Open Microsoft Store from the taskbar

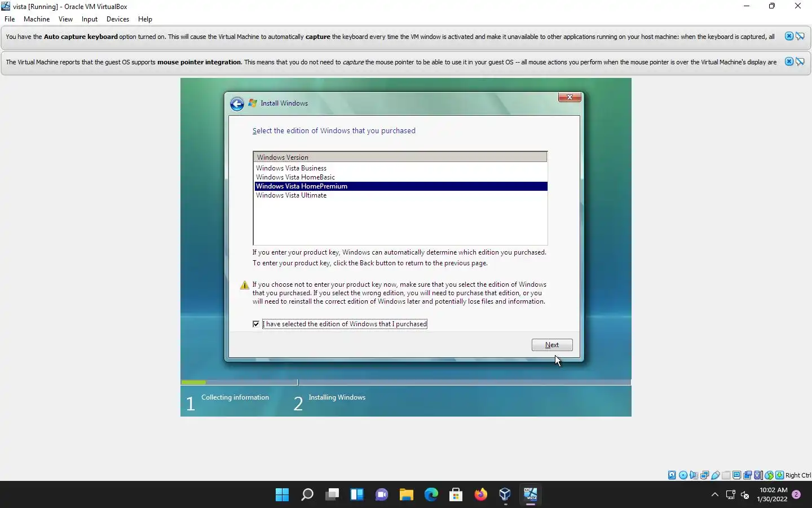point(456,495)
